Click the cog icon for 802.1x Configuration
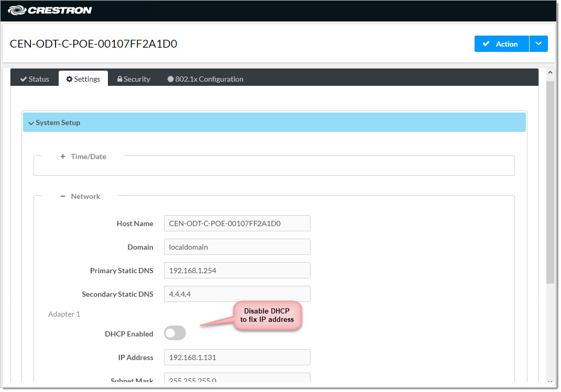Screen dimensions: 561x392 pyautogui.click(x=170, y=80)
